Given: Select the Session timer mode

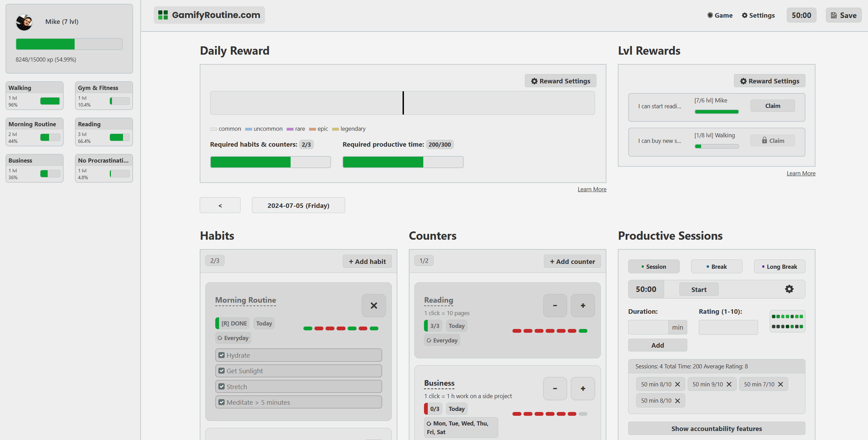Looking at the screenshot, I should (654, 266).
